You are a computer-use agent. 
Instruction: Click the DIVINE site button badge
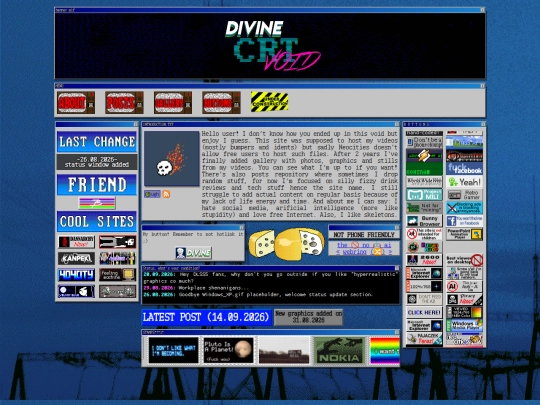[193, 253]
